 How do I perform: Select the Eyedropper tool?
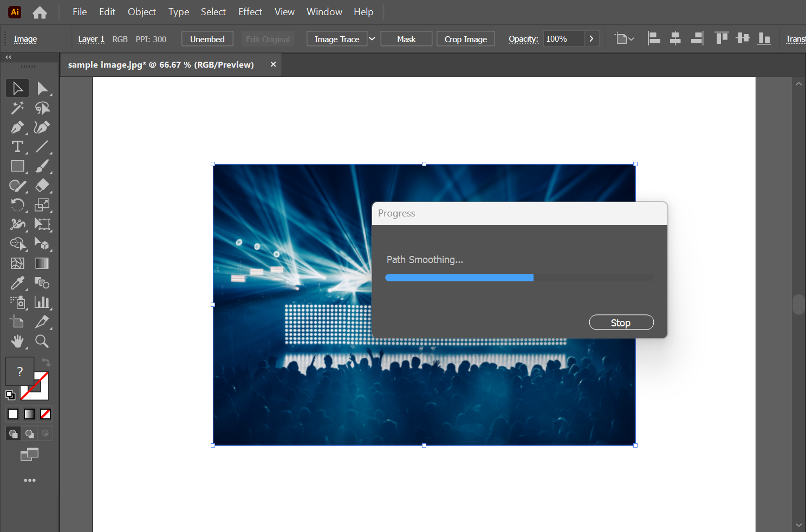17,283
